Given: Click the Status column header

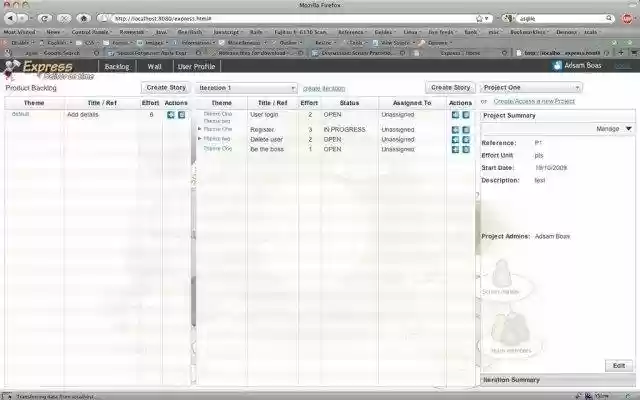Looking at the screenshot, I should pyautogui.click(x=349, y=103).
